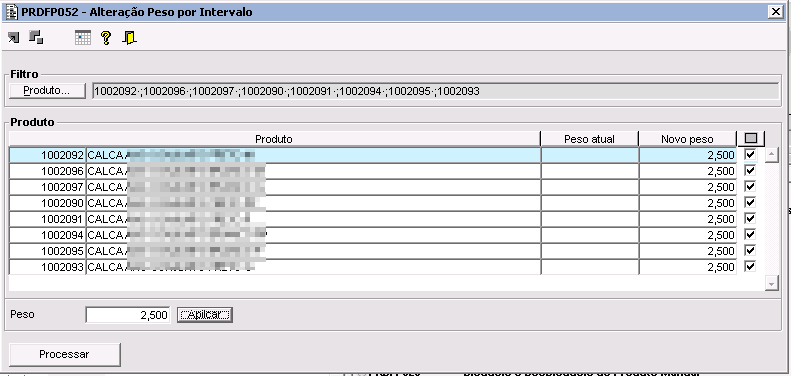
Task: Click the overlapping squares toolbar icon
Action: tap(36, 37)
